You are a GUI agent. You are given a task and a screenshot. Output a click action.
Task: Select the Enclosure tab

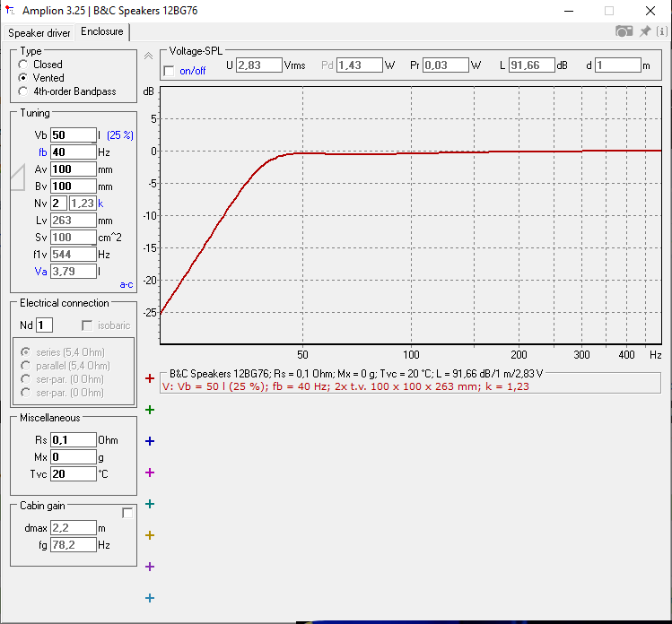102,31
